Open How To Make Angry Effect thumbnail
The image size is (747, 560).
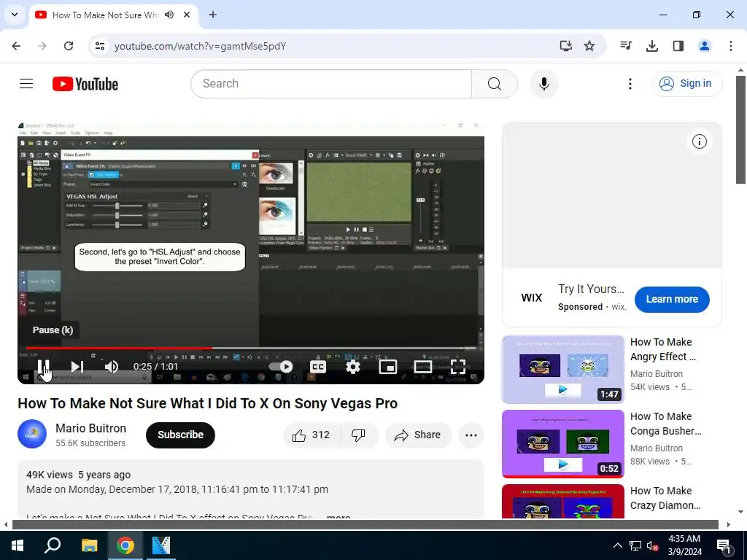point(562,369)
